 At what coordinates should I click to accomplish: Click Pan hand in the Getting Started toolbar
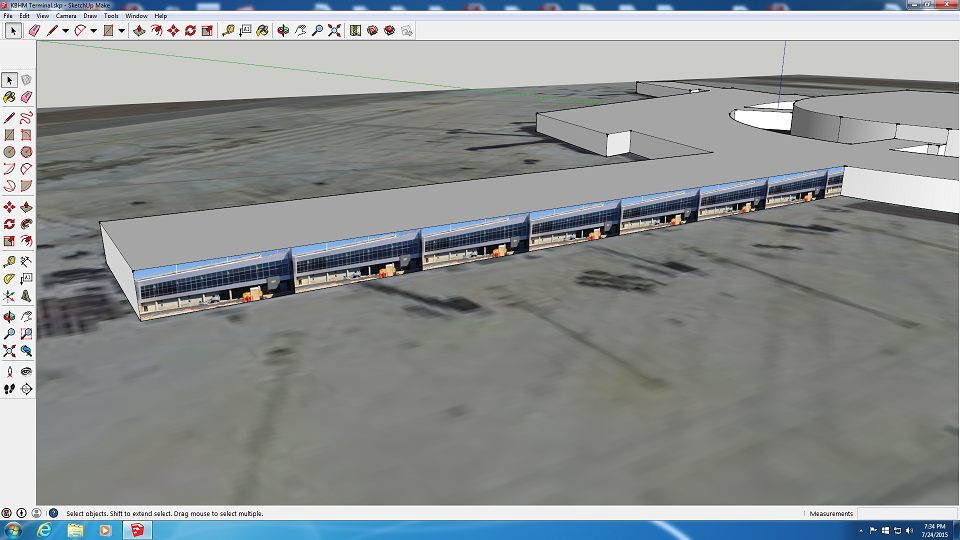pyautogui.click(x=300, y=31)
